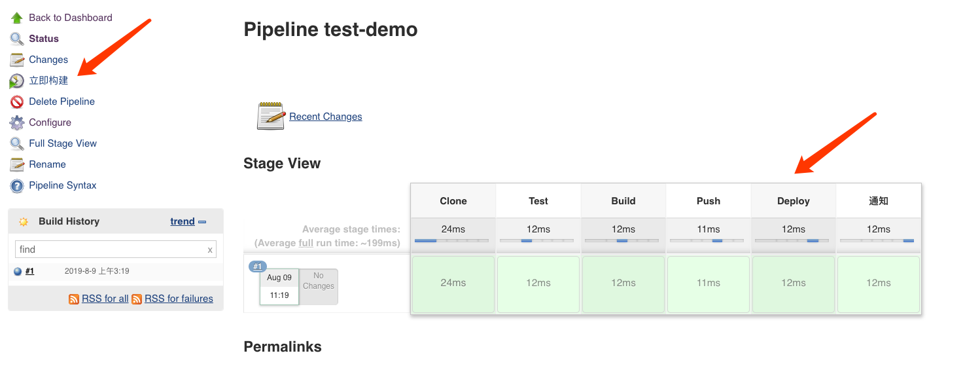Image resolution: width=980 pixels, height=387 pixels.
Task: Open the trend link in Build History
Action: point(183,221)
